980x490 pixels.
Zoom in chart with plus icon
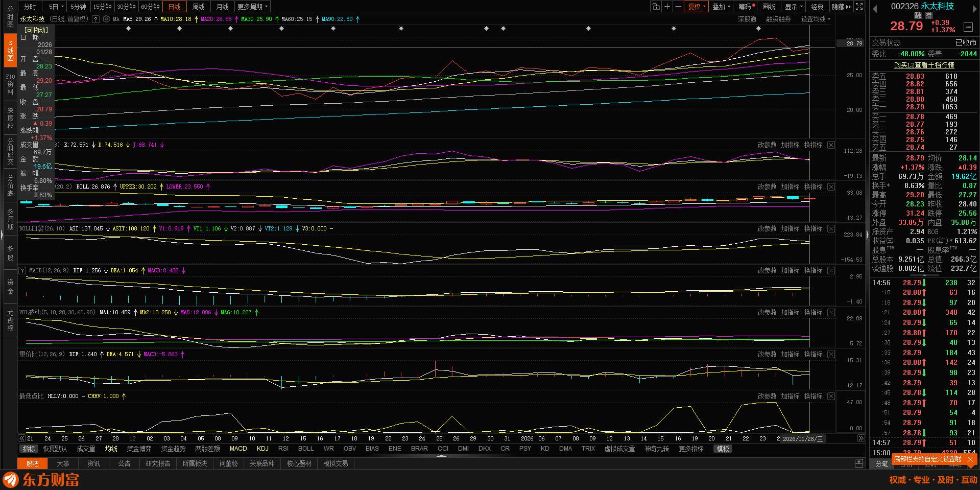667,7
